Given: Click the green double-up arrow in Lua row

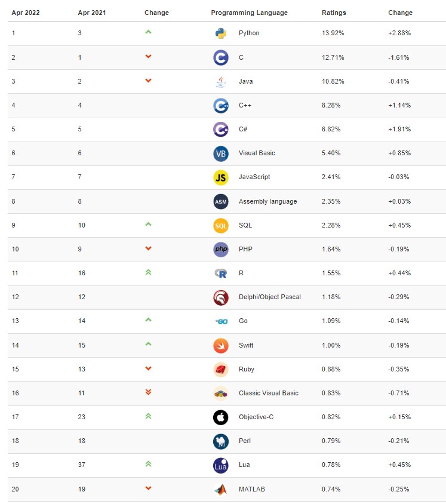Looking at the screenshot, I should coord(148,463).
